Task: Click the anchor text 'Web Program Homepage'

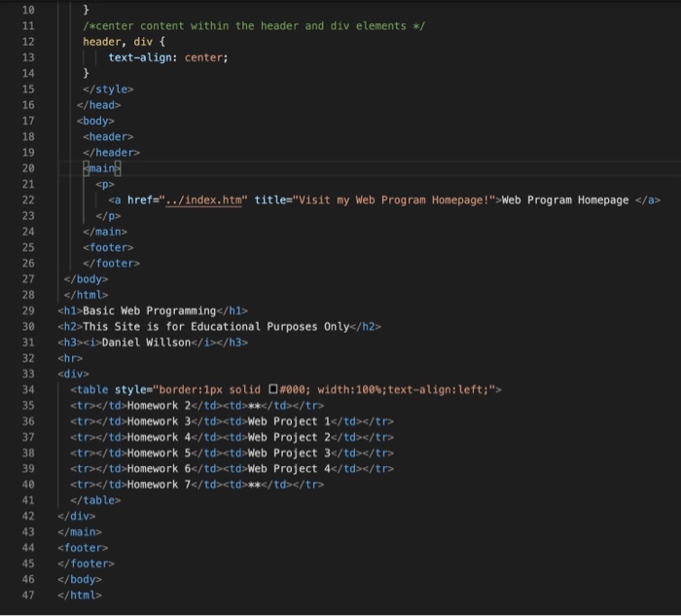Action: tap(565, 200)
